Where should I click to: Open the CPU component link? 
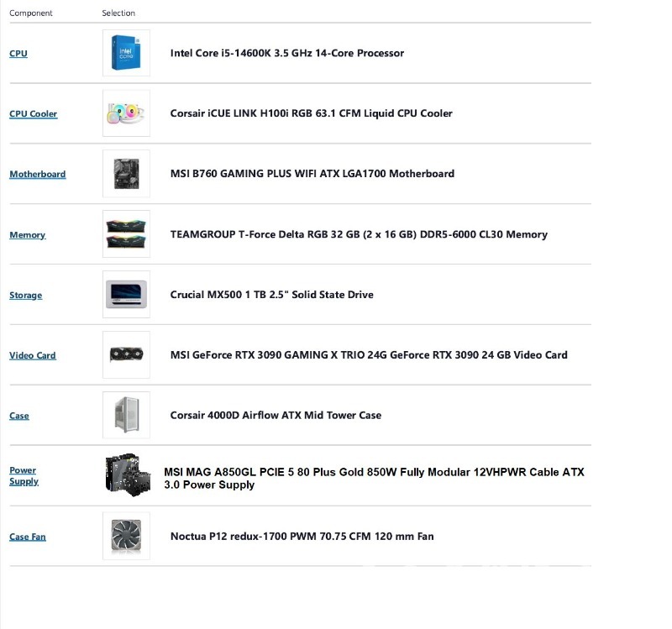[18, 54]
